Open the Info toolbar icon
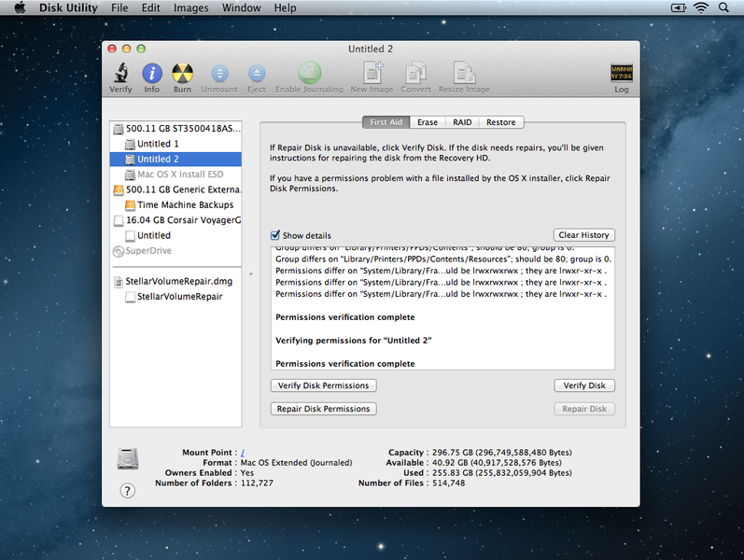The height and width of the screenshot is (560, 744). pyautogui.click(x=152, y=74)
